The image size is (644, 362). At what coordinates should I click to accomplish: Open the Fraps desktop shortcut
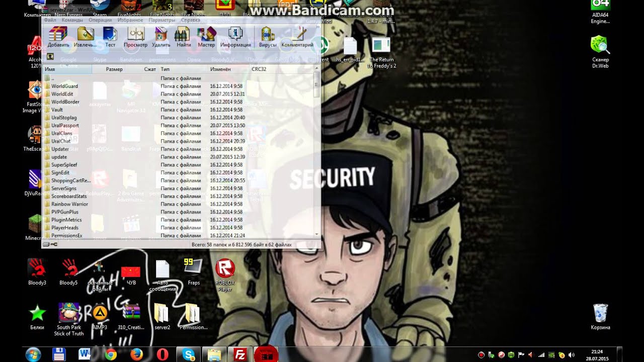(194, 273)
